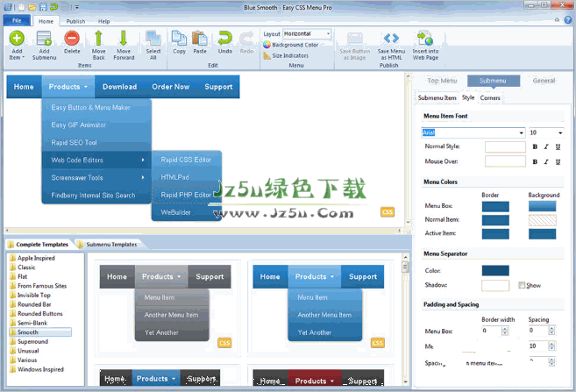This screenshot has width=576, height=392.
Task: Toggle Normal Style italic
Action: [546, 146]
